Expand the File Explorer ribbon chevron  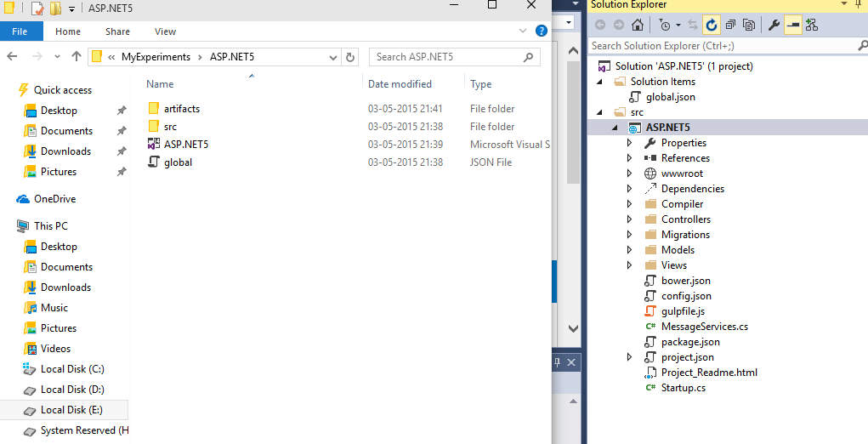[523, 31]
